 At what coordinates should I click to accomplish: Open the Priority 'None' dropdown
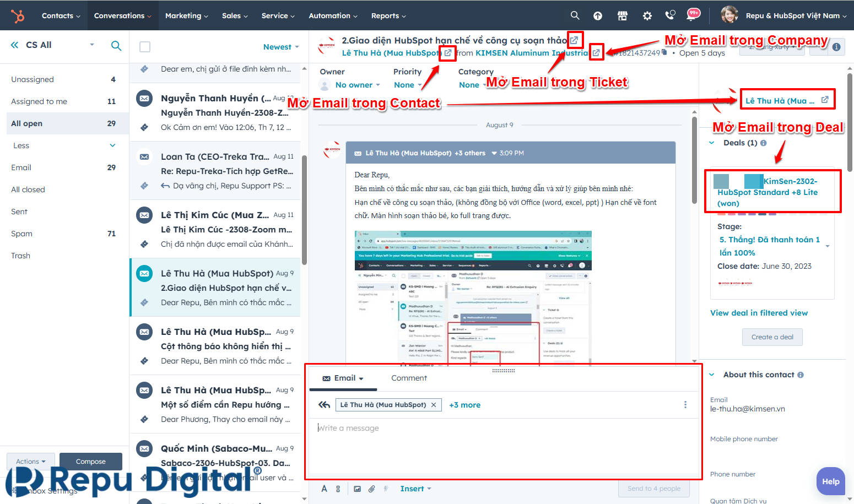408,85
